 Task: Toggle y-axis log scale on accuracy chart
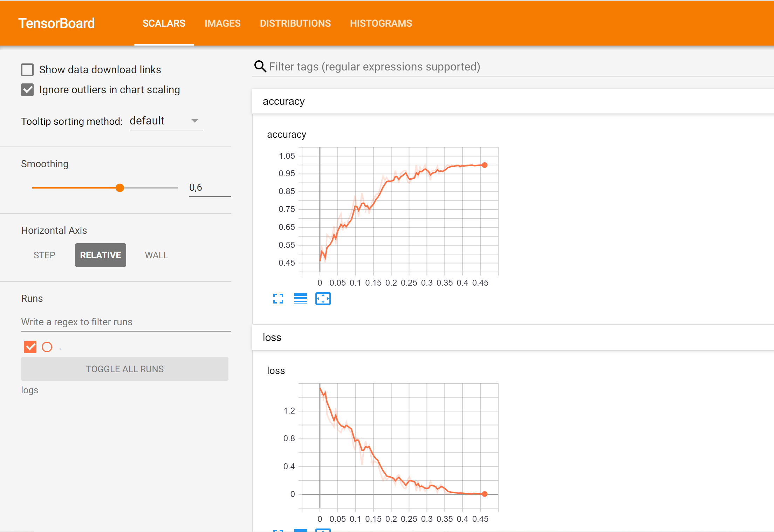coord(301,299)
